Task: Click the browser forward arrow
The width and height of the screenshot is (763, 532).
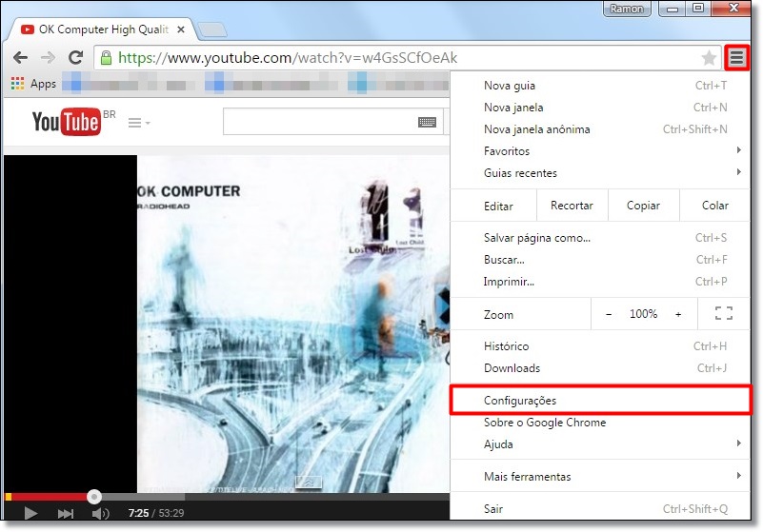Action: (x=48, y=58)
